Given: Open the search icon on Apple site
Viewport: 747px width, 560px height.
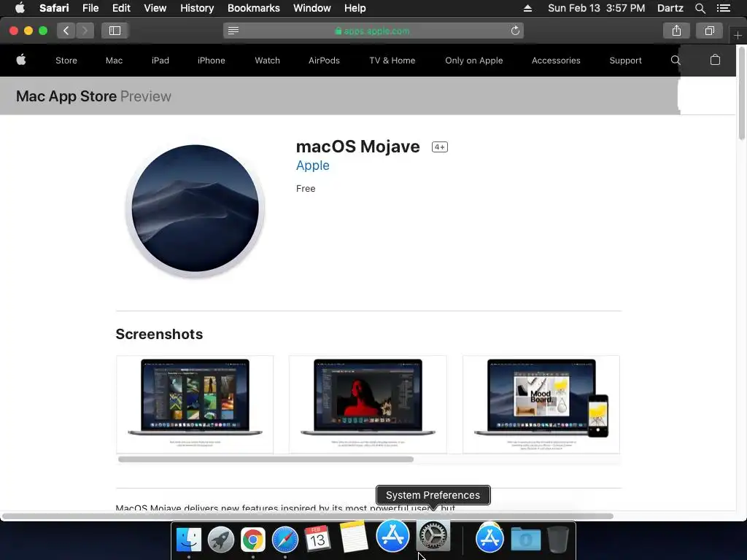Looking at the screenshot, I should click(675, 60).
